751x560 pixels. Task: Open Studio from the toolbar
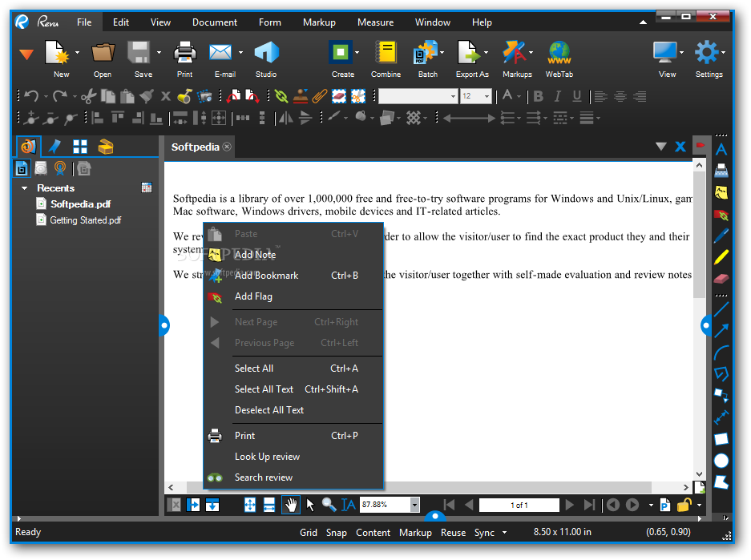point(266,52)
